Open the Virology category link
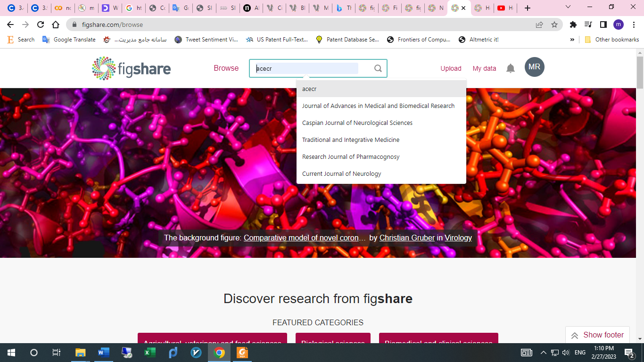The height and width of the screenshot is (362, 644). 458,238
